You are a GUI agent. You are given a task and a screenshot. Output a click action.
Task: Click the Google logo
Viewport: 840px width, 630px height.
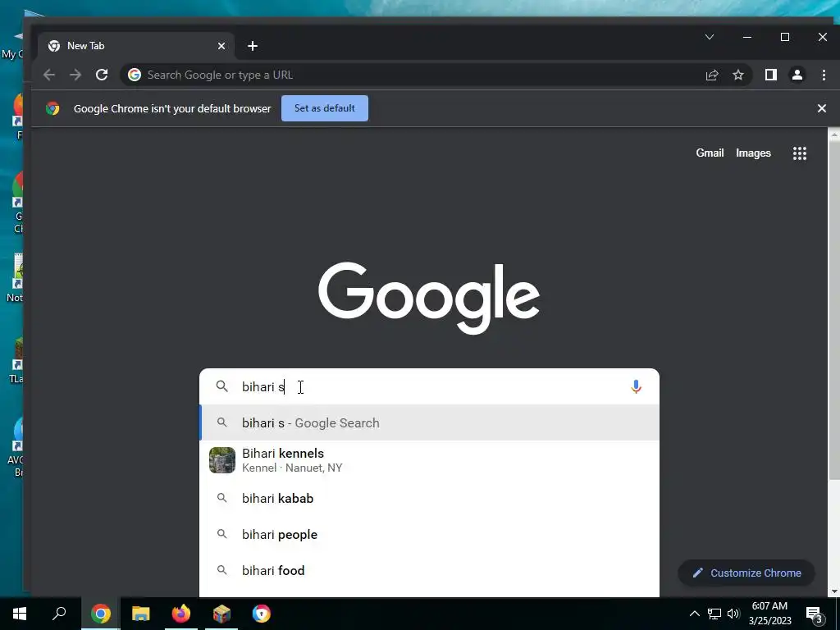(x=429, y=297)
